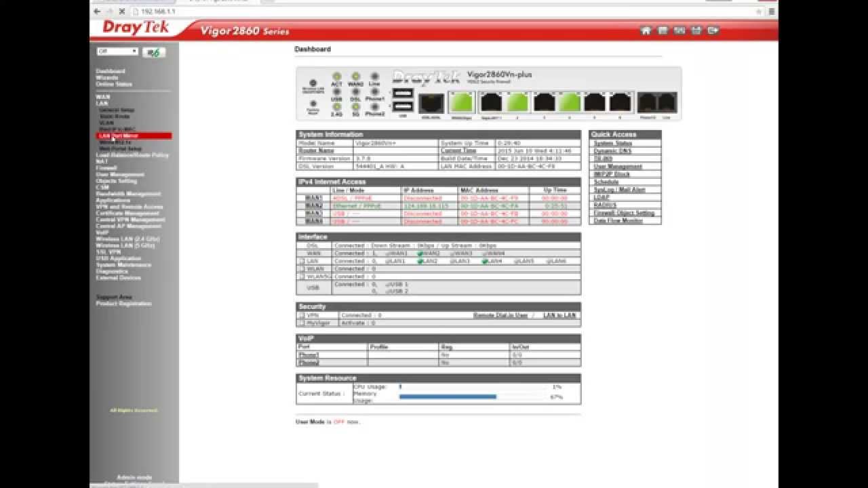This screenshot has width=868, height=488.
Task: Click the Current Time link
Action: click(x=458, y=151)
